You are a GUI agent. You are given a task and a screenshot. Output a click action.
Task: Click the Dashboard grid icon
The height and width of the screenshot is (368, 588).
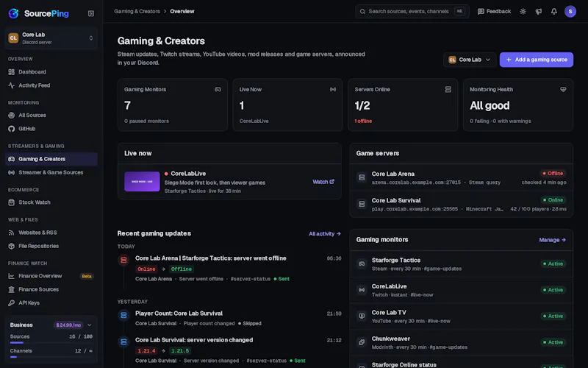[11, 71]
